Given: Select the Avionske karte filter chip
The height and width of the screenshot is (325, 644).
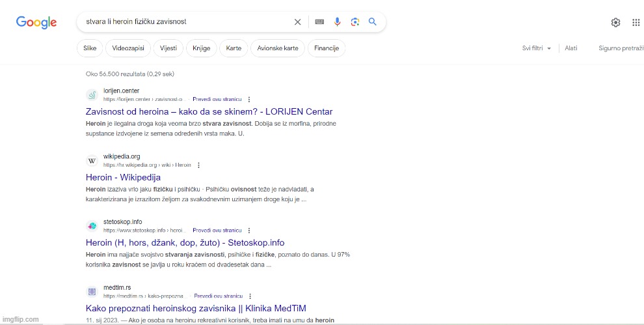Looking at the screenshot, I should (x=278, y=48).
